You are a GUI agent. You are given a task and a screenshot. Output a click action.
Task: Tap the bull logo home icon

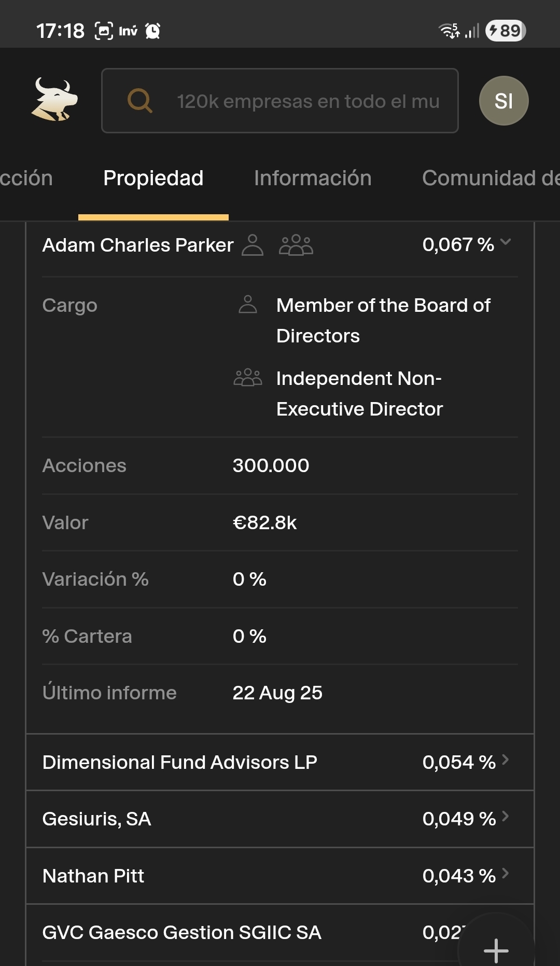tap(54, 100)
